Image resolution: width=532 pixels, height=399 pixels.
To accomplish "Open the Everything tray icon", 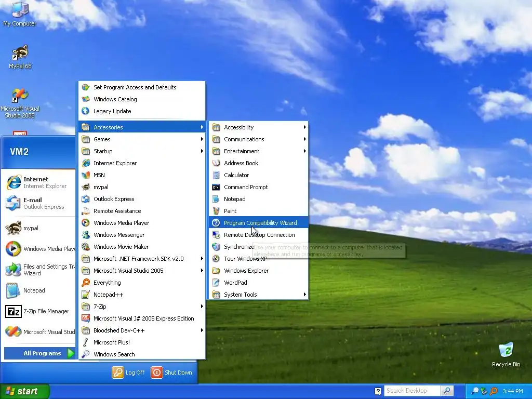I will pyautogui.click(x=495, y=391).
